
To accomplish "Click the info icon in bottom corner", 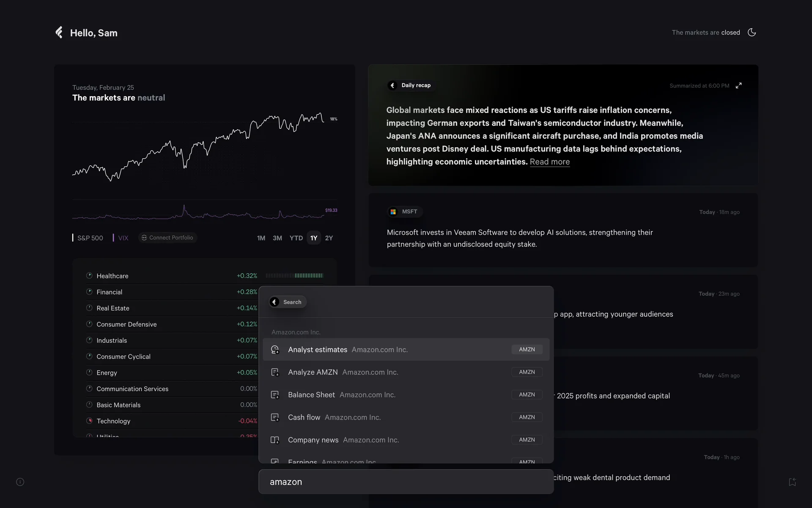I will click(x=20, y=482).
